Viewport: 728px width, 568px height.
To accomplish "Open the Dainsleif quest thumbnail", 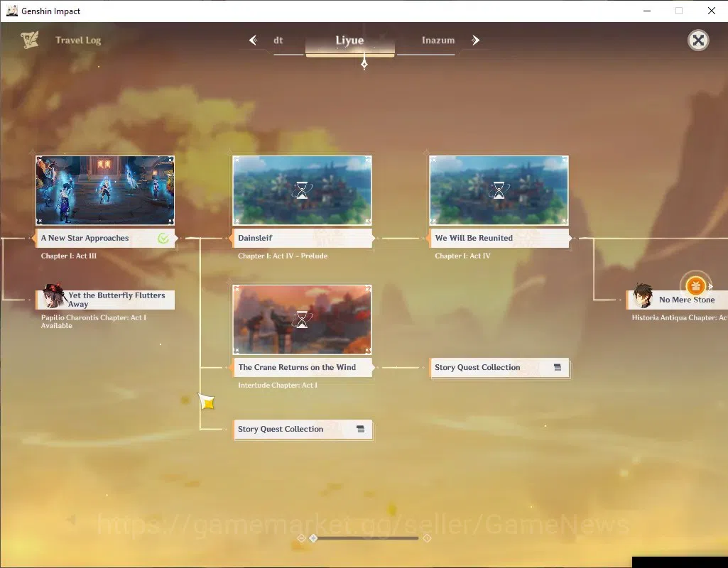I will tap(303, 190).
